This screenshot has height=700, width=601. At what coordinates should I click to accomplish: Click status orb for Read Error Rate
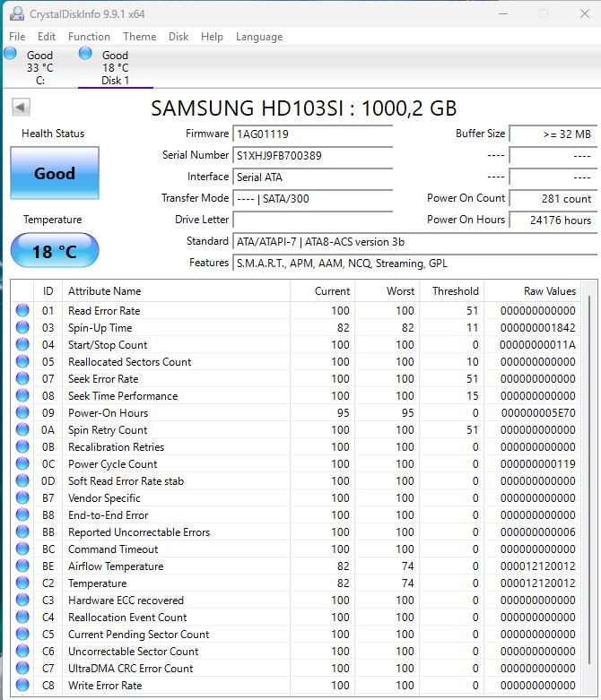pos(22,310)
